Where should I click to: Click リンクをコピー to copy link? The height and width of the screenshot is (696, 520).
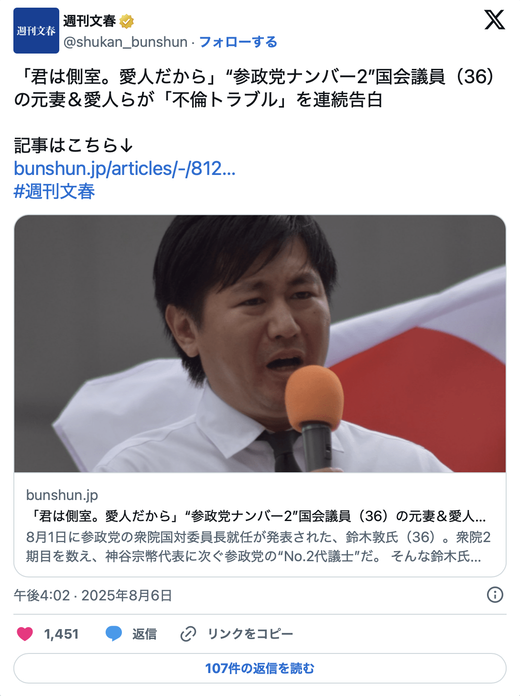250,633
